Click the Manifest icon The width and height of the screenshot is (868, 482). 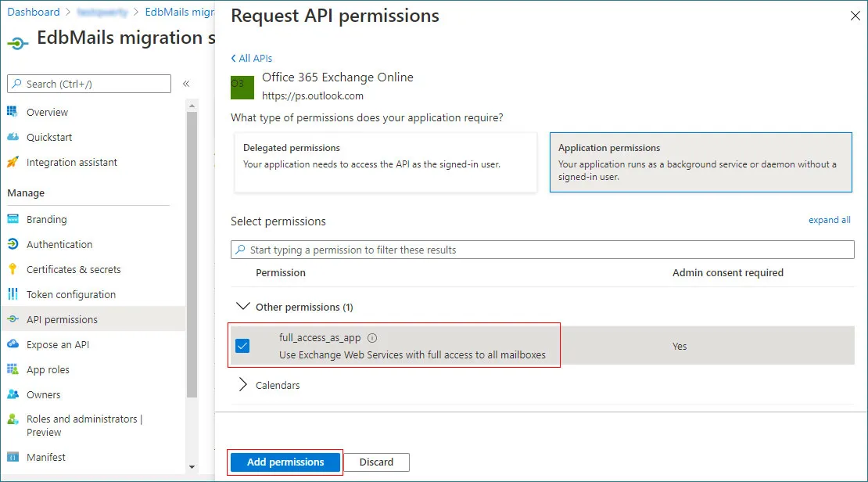(x=13, y=457)
